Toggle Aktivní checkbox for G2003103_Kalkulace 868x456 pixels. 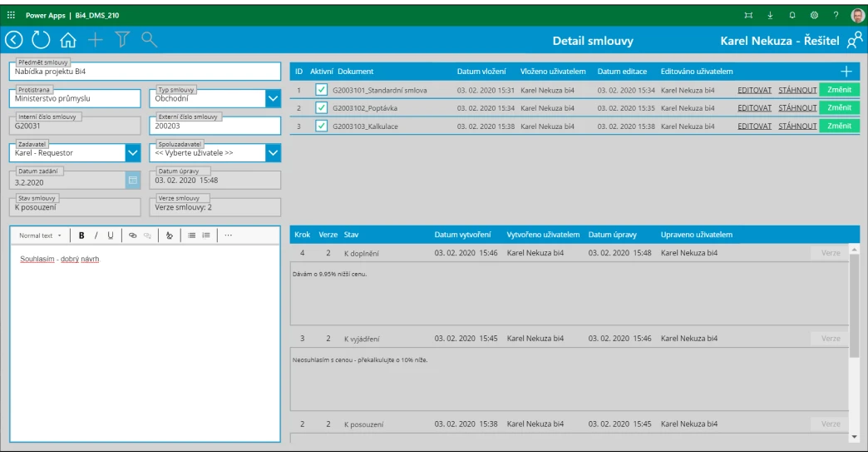(321, 126)
